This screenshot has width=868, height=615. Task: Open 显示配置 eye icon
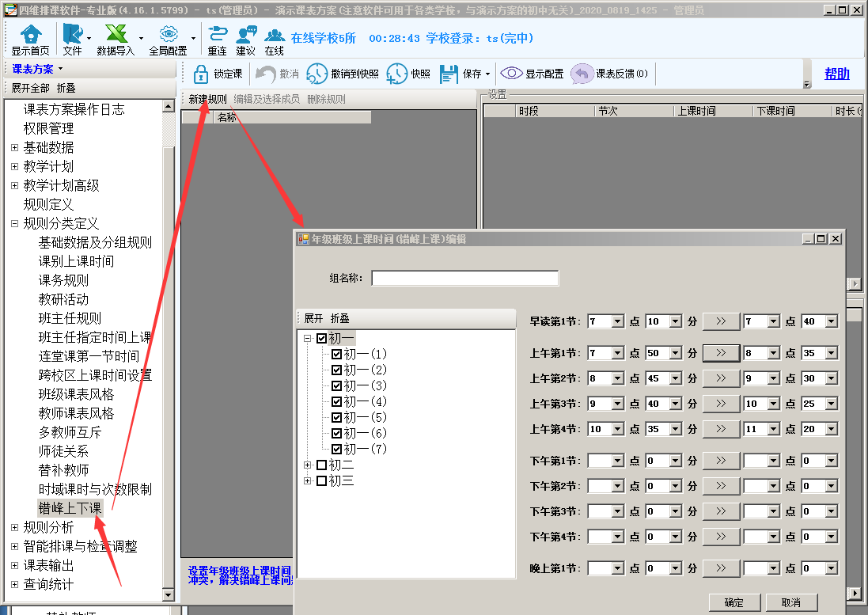click(511, 74)
